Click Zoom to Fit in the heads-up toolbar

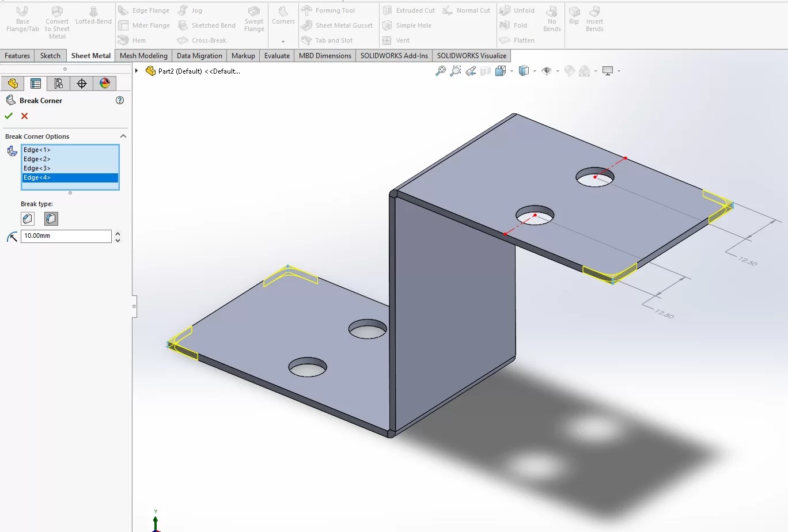(441, 70)
